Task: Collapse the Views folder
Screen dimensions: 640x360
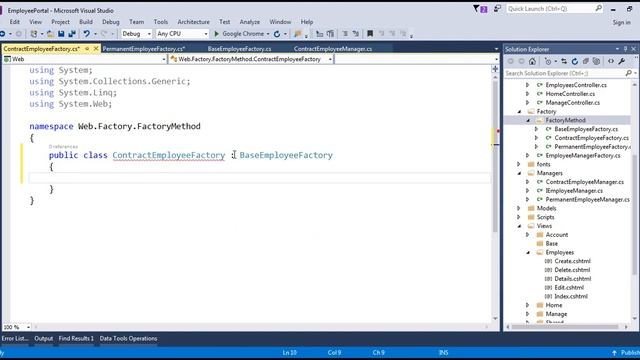Action: click(x=520, y=226)
